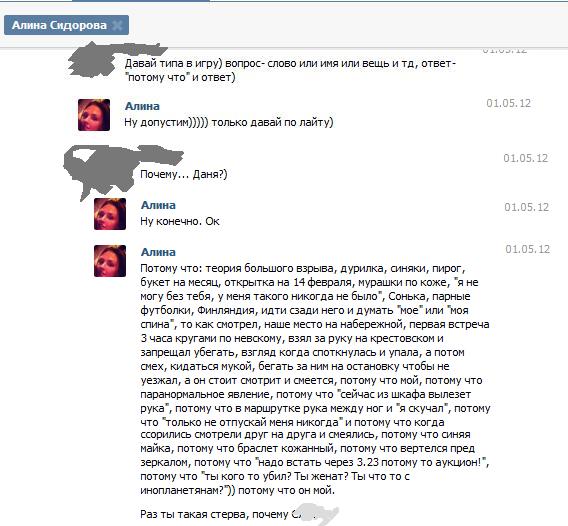Open Алина's avatar beside the long 'Потому что' message
This screenshot has width=568, height=526.
coord(110,261)
